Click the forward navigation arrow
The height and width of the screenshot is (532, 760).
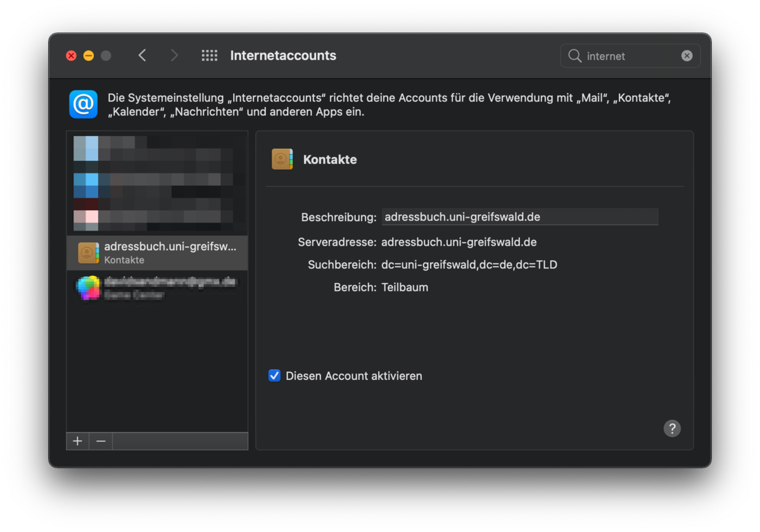coord(174,56)
